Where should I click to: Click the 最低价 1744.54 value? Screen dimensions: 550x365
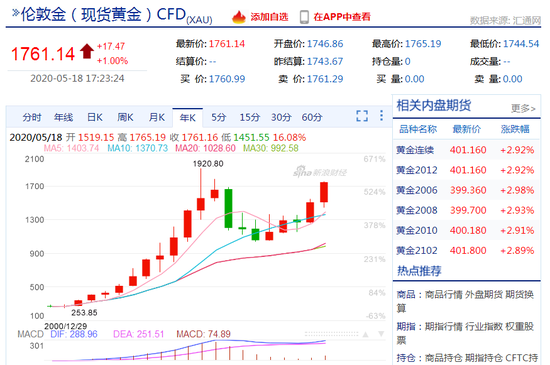coord(521,44)
